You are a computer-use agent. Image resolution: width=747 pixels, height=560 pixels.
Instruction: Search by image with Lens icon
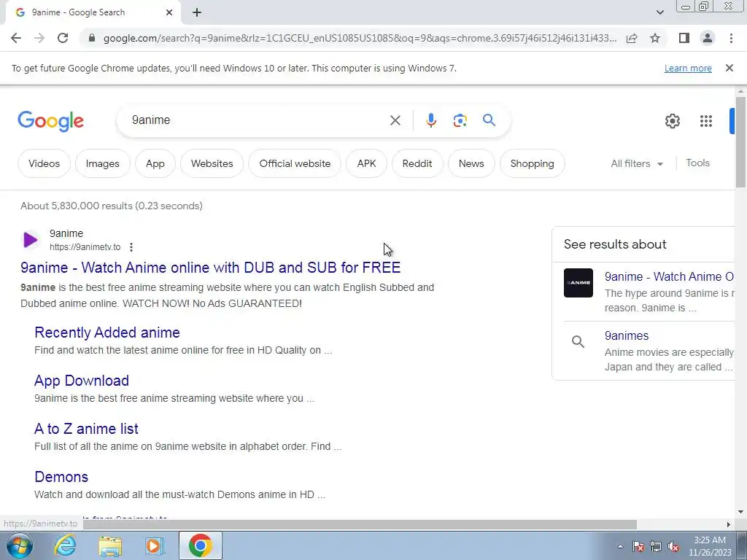pos(460,120)
